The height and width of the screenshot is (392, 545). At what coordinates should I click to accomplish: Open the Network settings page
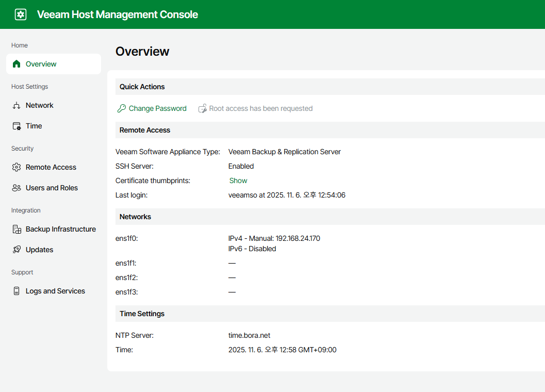point(54,105)
